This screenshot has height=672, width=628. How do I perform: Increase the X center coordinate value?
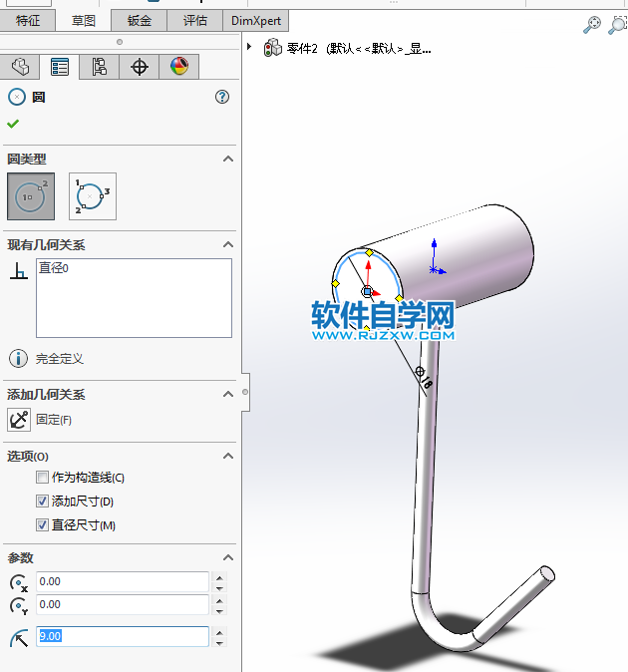click(219, 577)
